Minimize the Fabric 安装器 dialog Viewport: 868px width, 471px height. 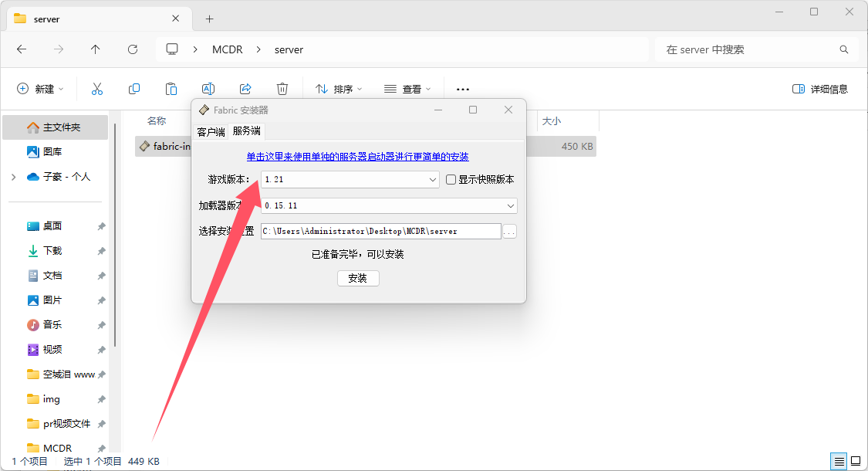[x=438, y=110]
